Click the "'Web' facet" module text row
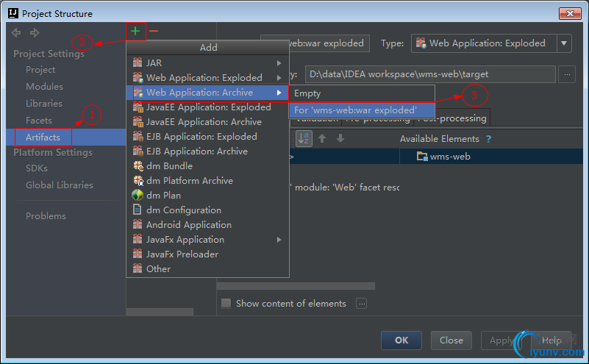 tap(345, 187)
